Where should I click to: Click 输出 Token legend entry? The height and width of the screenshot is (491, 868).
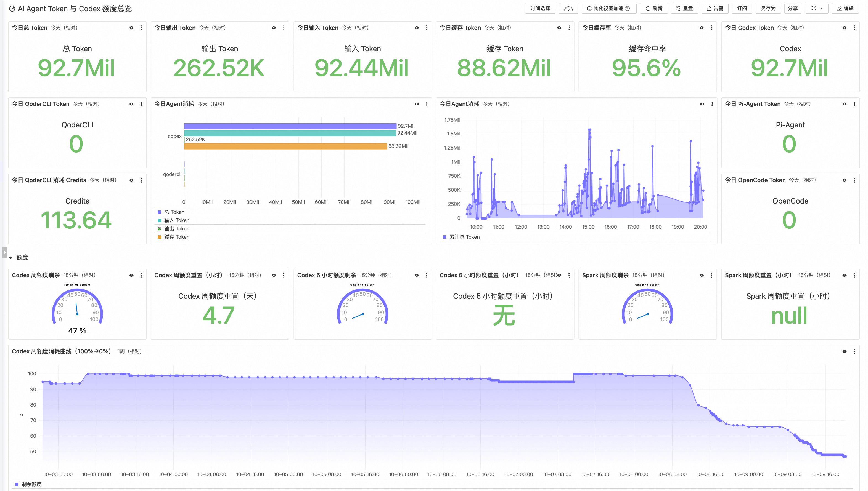point(177,229)
